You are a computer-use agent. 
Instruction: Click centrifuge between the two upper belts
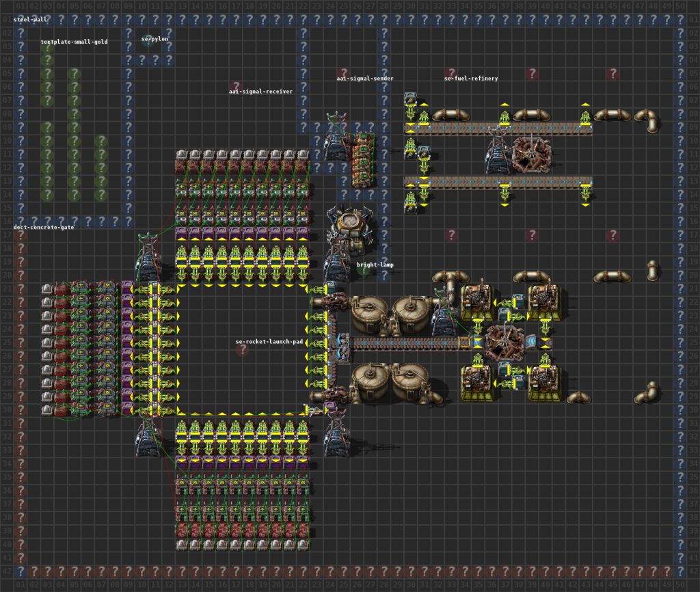531,155
